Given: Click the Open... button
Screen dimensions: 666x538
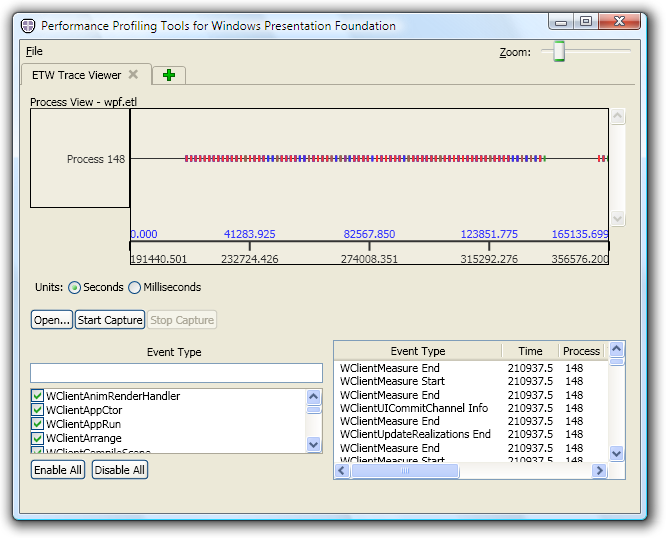Looking at the screenshot, I should (x=51, y=320).
